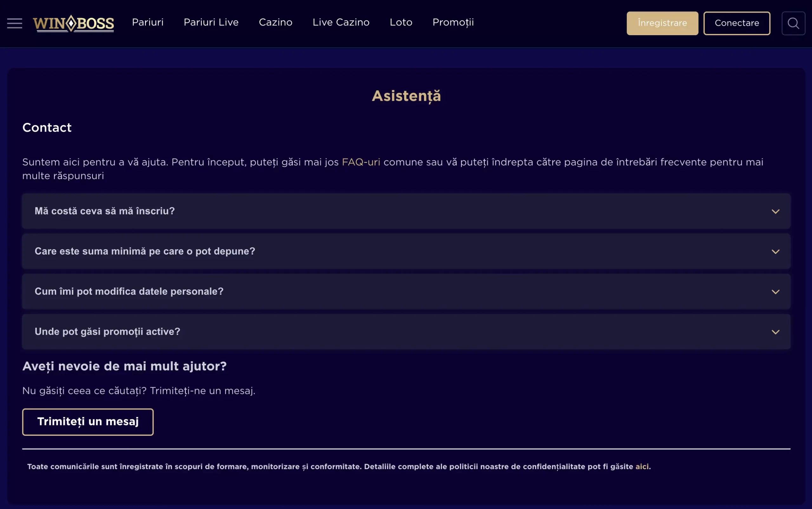View the Promoții page

453,22
